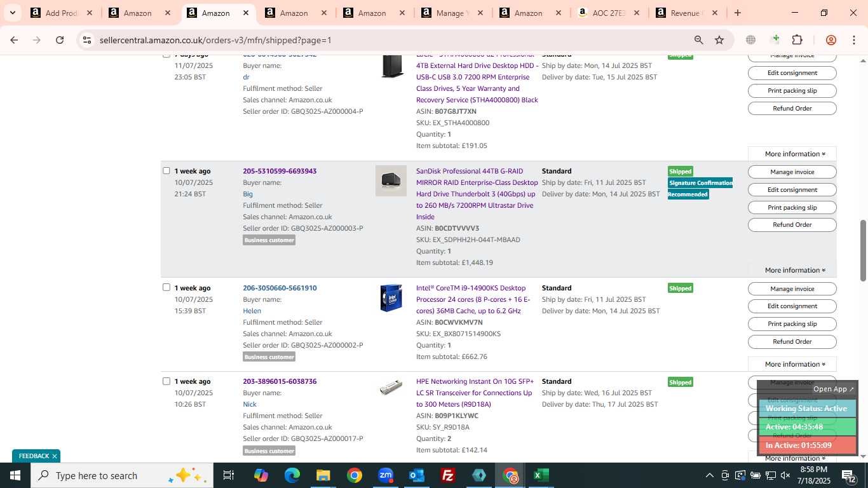Click Open App on the tracker overlay

tap(834, 389)
